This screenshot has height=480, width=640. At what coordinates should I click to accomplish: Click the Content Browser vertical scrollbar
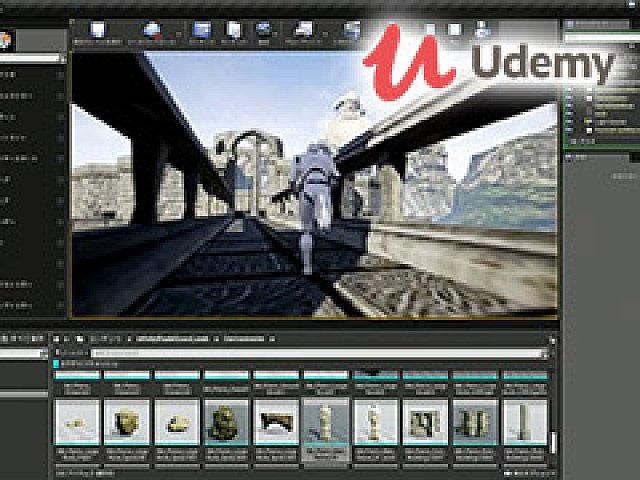553,442
